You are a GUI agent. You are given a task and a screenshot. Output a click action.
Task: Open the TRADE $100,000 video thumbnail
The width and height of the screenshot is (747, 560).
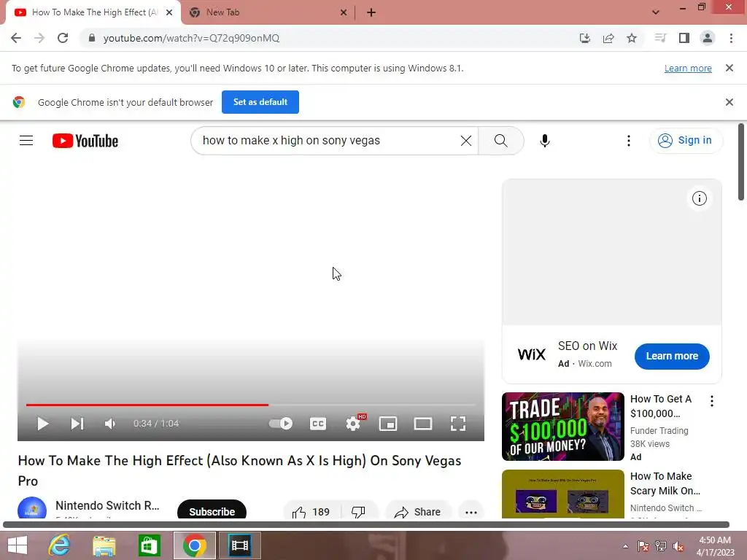click(x=562, y=426)
